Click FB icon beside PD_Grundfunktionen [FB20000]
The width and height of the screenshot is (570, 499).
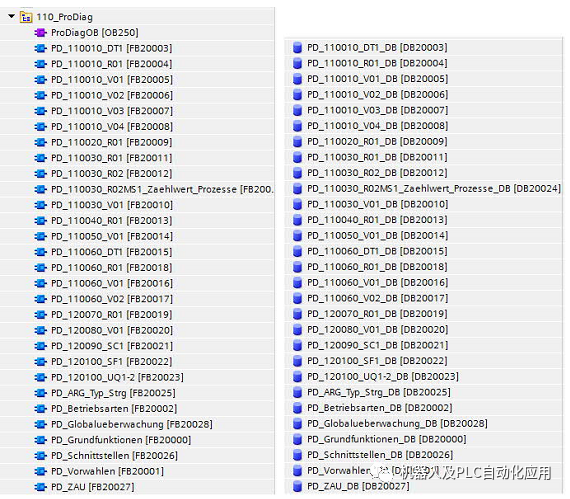click(x=40, y=440)
